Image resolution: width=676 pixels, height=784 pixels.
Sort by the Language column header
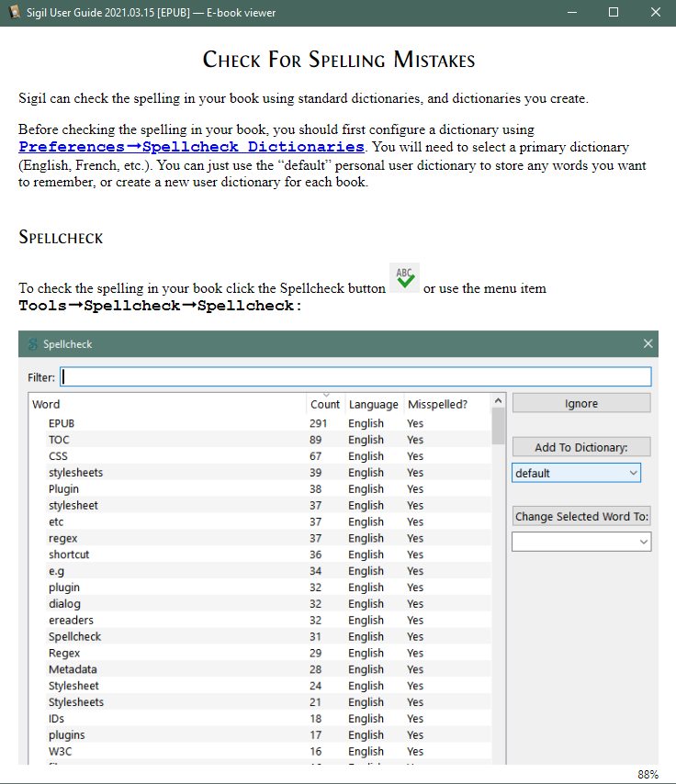click(x=373, y=404)
